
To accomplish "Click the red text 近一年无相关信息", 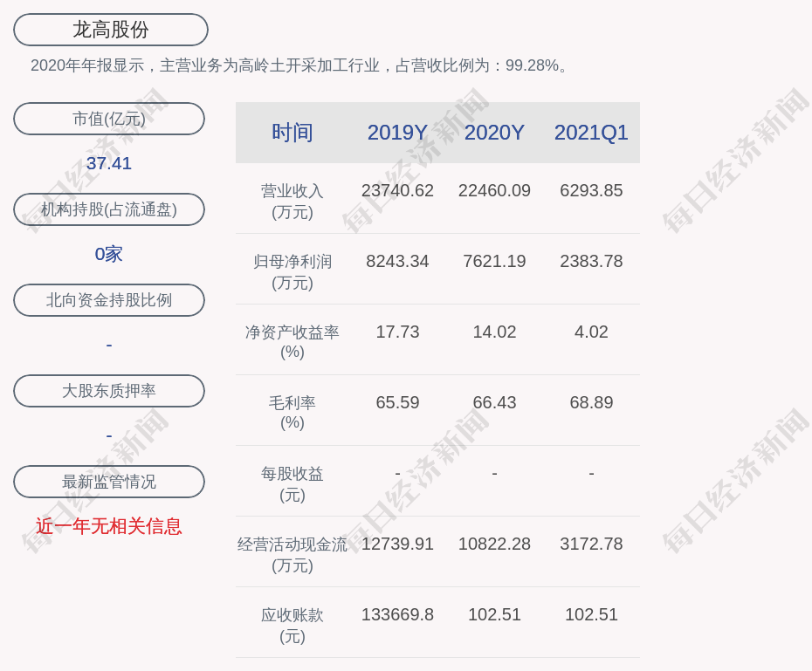I will 109,526.
